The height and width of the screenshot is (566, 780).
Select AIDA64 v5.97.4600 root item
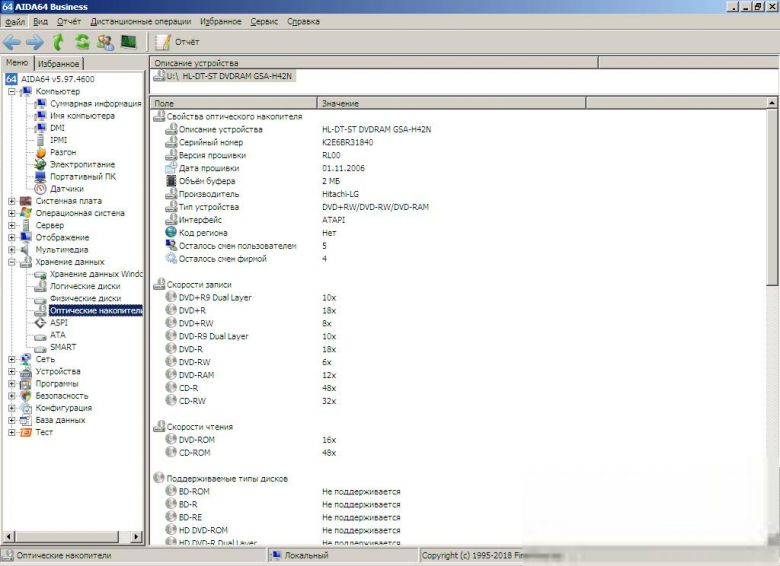(x=57, y=79)
